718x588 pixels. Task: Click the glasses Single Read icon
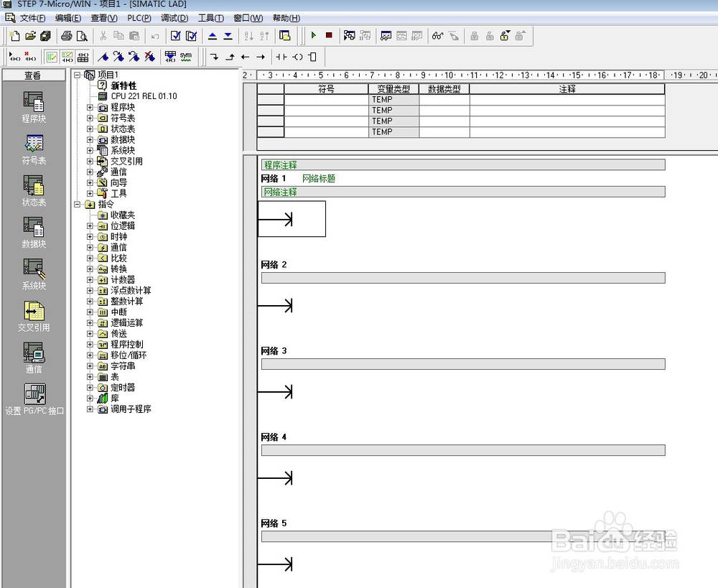click(x=437, y=36)
